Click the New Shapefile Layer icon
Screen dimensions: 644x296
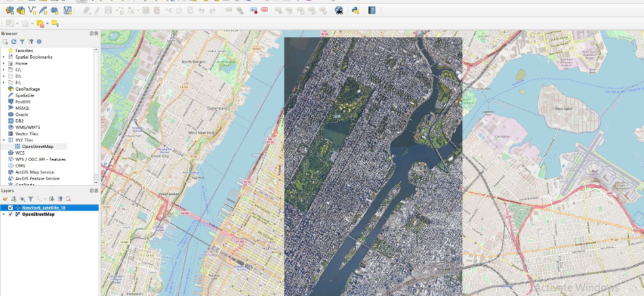click(x=32, y=11)
